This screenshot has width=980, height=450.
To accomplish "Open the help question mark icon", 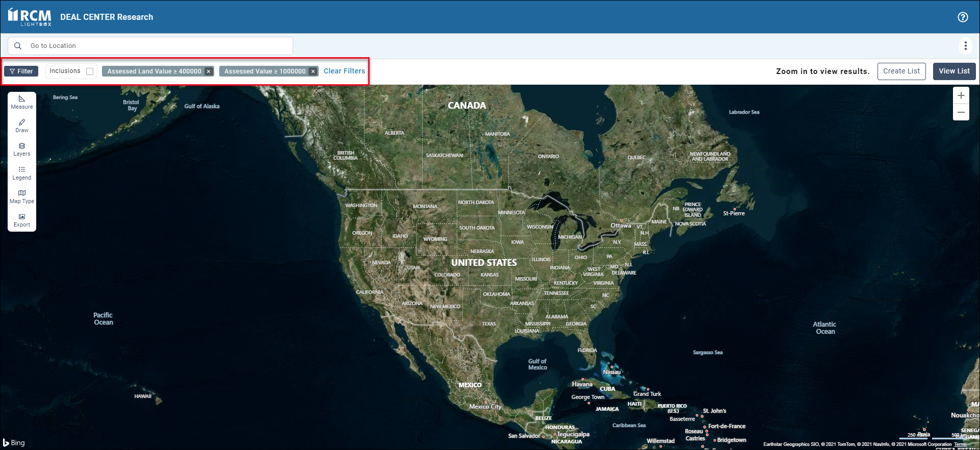I will [963, 17].
